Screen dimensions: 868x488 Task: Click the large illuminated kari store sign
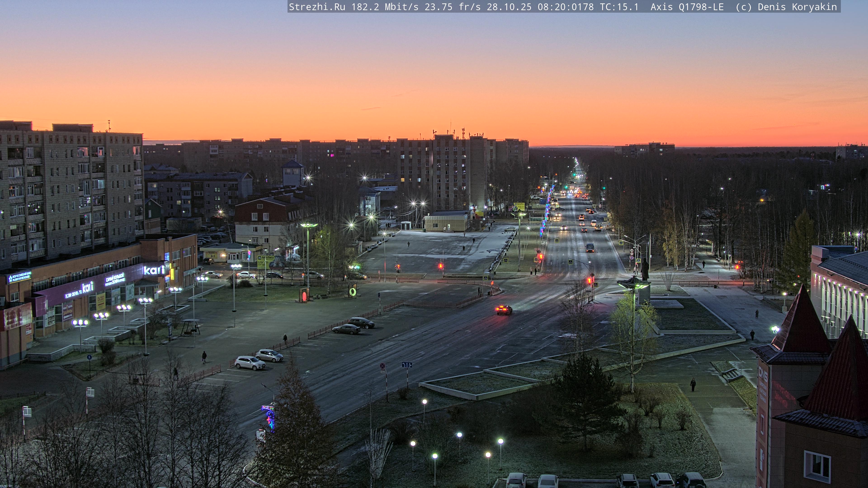click(x=154, y=270)
